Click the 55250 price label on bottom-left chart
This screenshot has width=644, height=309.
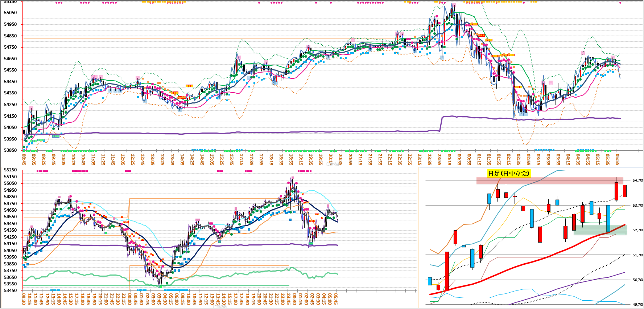click(10, 170)
